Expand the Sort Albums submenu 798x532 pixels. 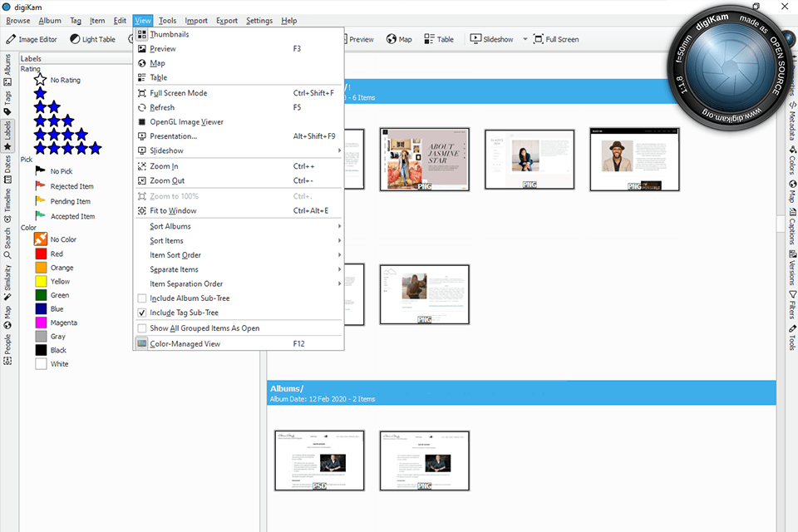point(239,226)
